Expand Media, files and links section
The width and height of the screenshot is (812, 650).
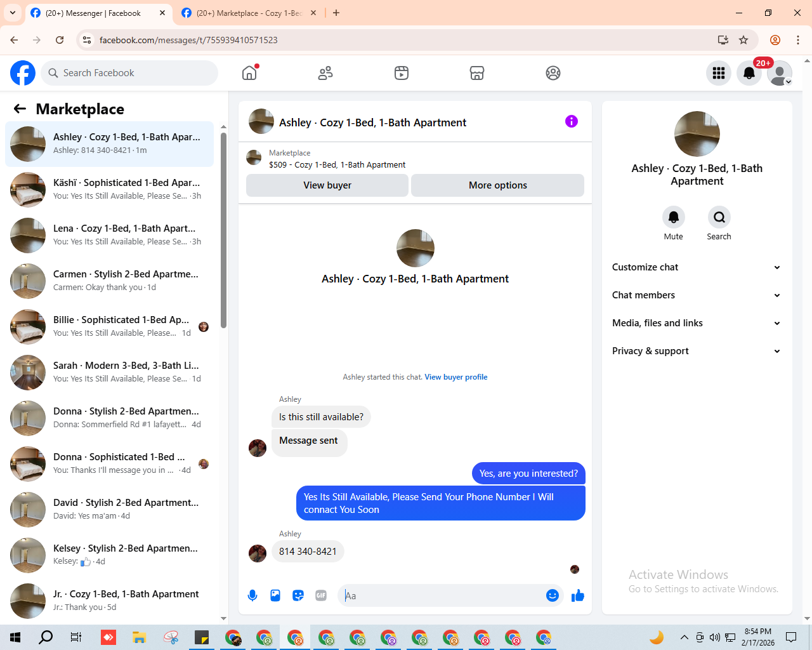(x=697, y=323)
